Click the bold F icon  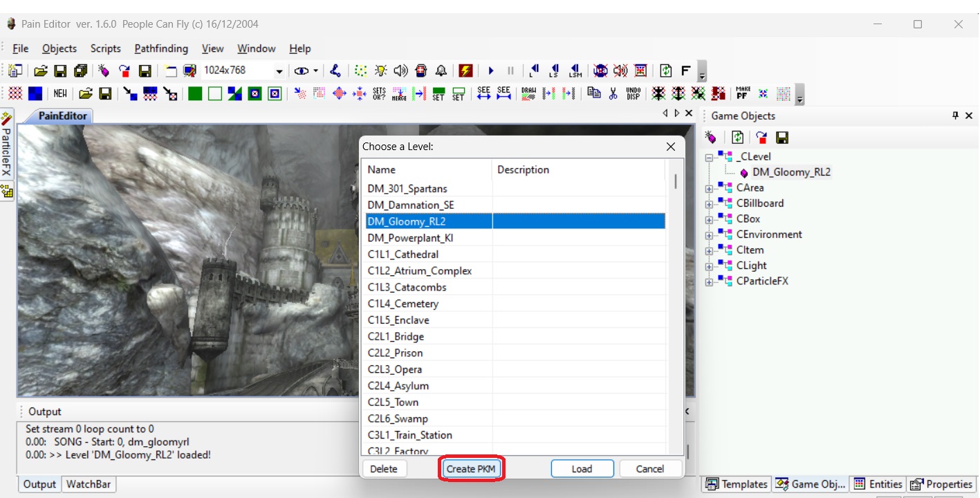(x=685, y=71)
